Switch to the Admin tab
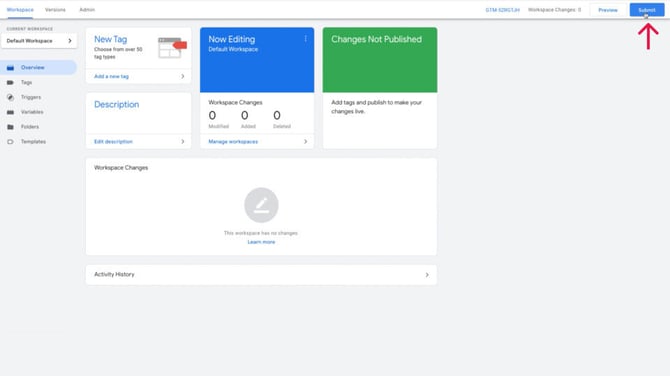The height and width of the screenshot is (376, 670). click(87, 9)
